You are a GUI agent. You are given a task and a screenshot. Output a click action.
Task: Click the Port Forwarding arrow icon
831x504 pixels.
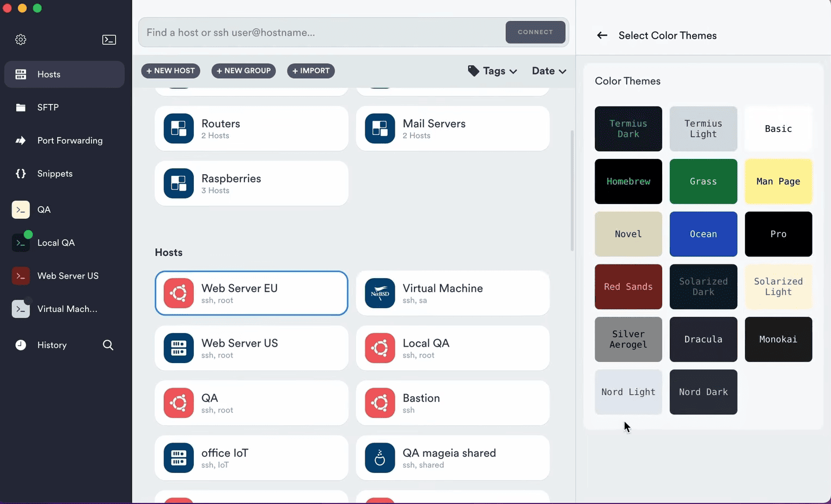coord(21,140)
